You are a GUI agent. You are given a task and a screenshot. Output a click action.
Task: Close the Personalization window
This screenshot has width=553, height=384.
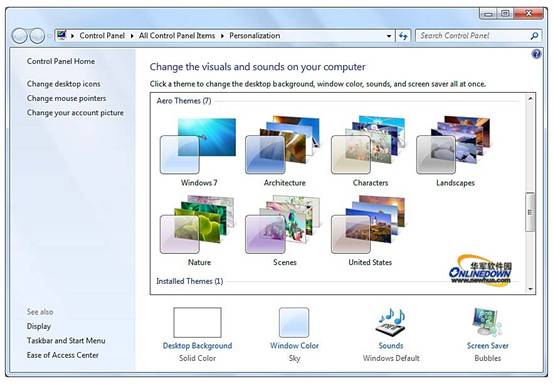coord(528,14)
